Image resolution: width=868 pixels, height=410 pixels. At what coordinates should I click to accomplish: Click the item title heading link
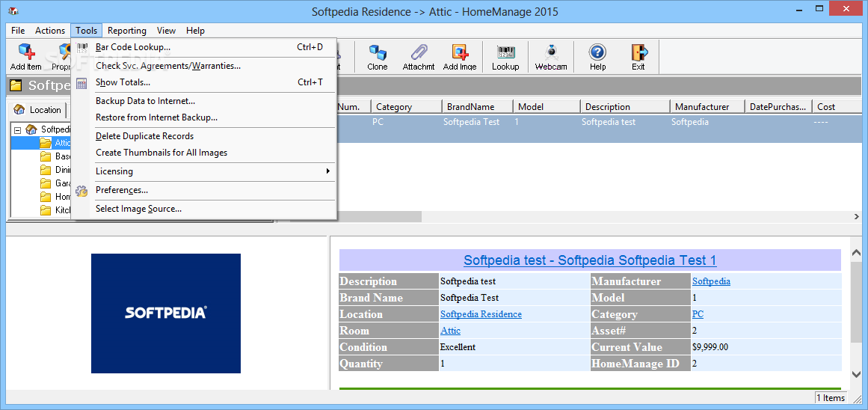click(590, 260)
